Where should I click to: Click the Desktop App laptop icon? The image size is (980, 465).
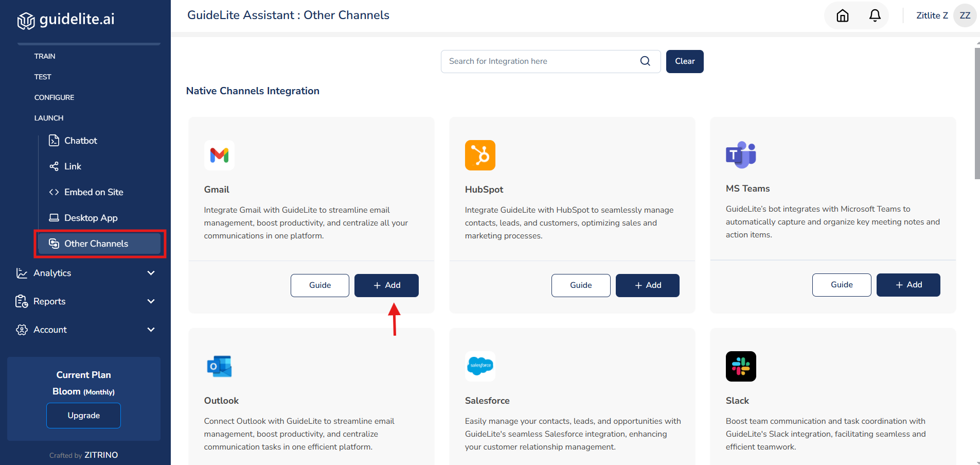[x=54, y=218]
